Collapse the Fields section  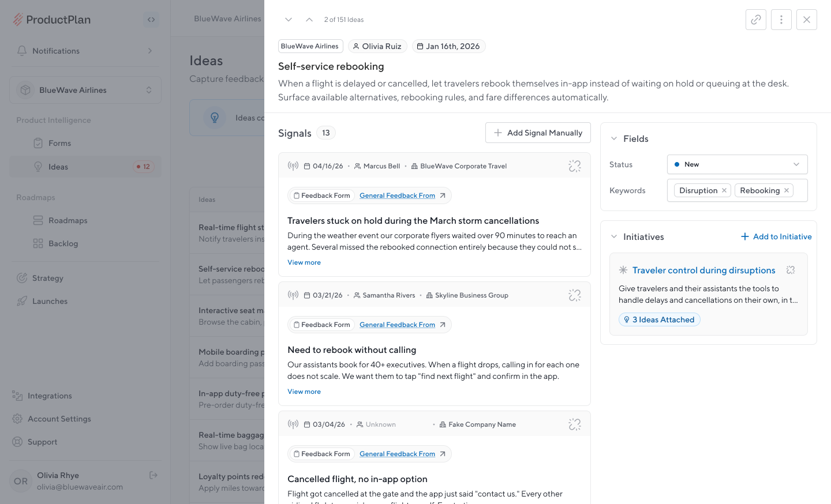click(614, 138)
